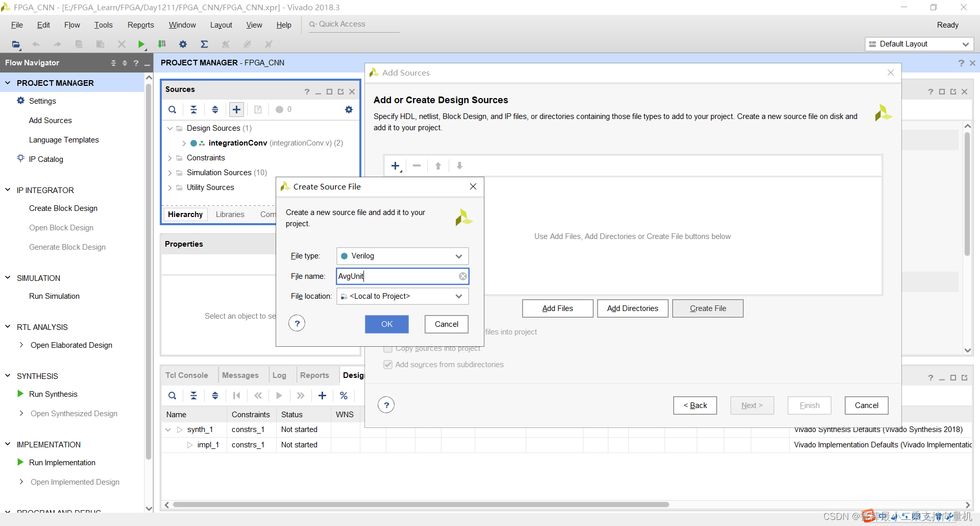Expand the Constraints folder
The width and height of the screenshot is (980, 526).
[170, 158]
